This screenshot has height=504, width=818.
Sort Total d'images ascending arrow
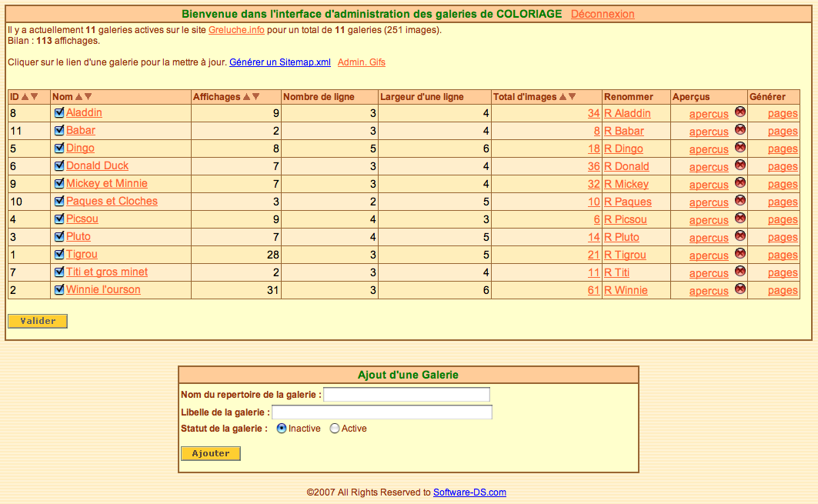tap(563, 96)
